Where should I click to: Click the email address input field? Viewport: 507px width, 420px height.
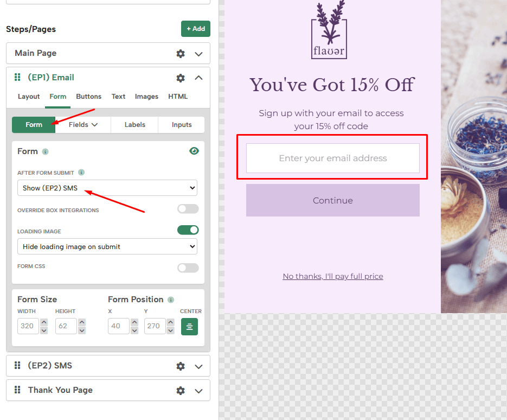point(332,157)
